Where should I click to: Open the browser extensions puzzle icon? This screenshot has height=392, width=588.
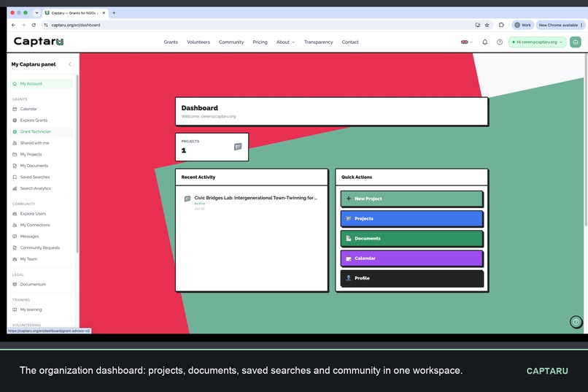[501, 25]
